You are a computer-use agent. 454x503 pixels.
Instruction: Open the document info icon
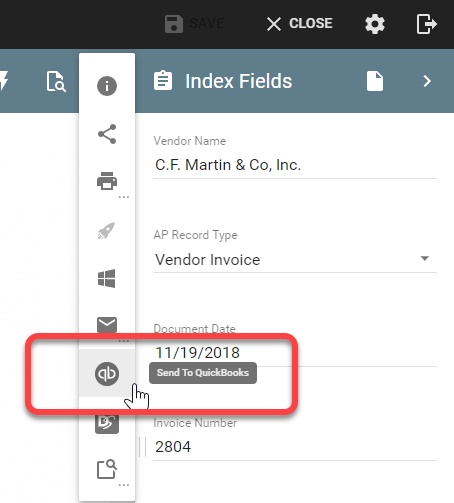pyautogui.click(x=107, y=86)
